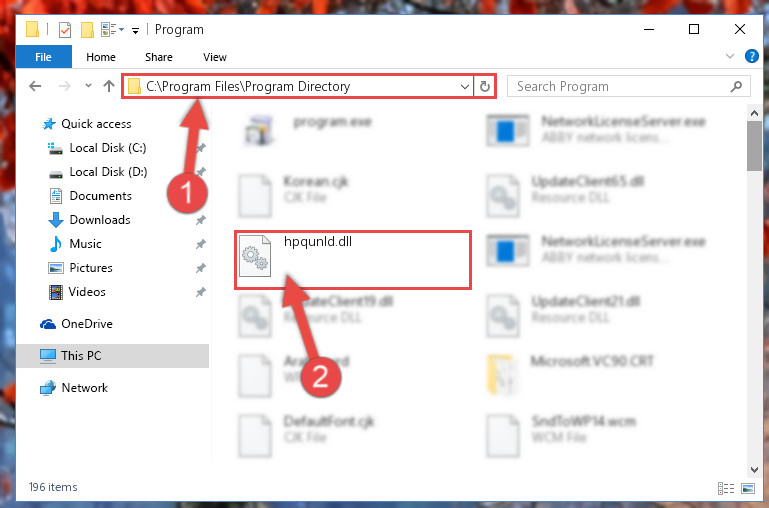Click the Properties quick access toolbar icon
The image size is (769, 508).
click(65, 30)
